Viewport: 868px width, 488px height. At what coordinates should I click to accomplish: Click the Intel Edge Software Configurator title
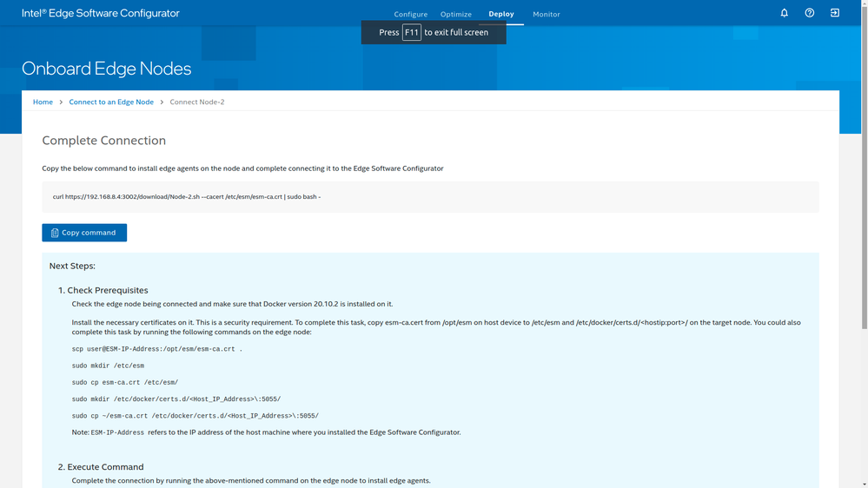[101, 13]
